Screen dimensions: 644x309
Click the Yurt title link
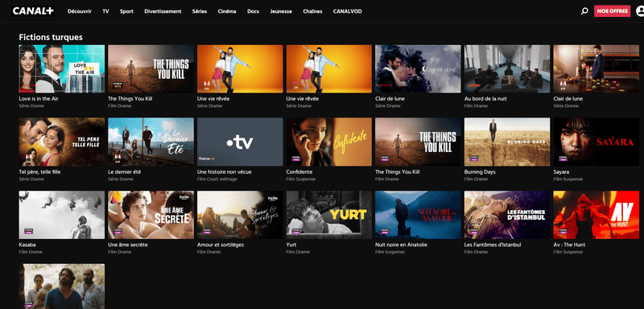tap(291, 245)
